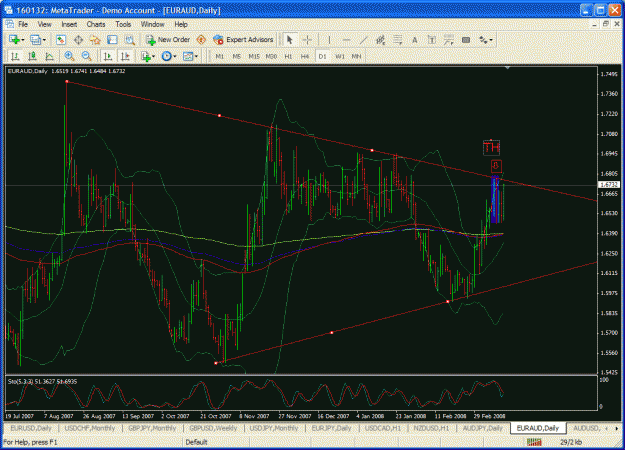
Task: Show the Data Window crosshair-target icon
Action: (78, 40)
